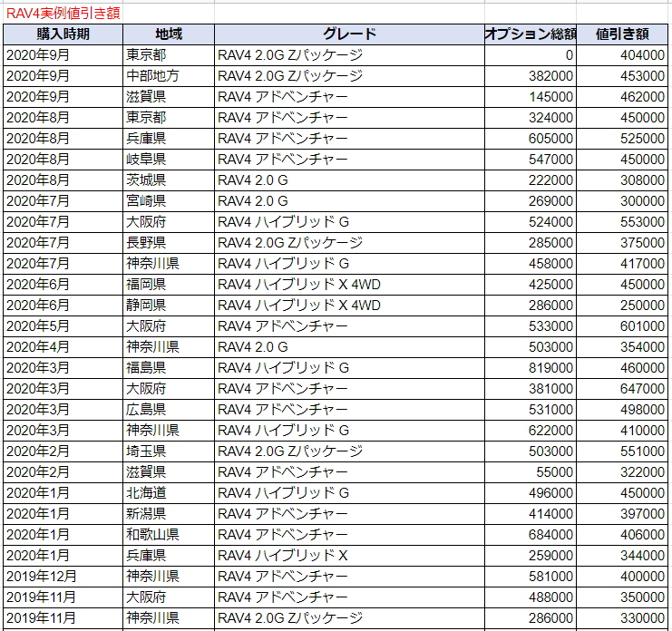
Task: Select discount value 375000
Action: tap(622, 243)
